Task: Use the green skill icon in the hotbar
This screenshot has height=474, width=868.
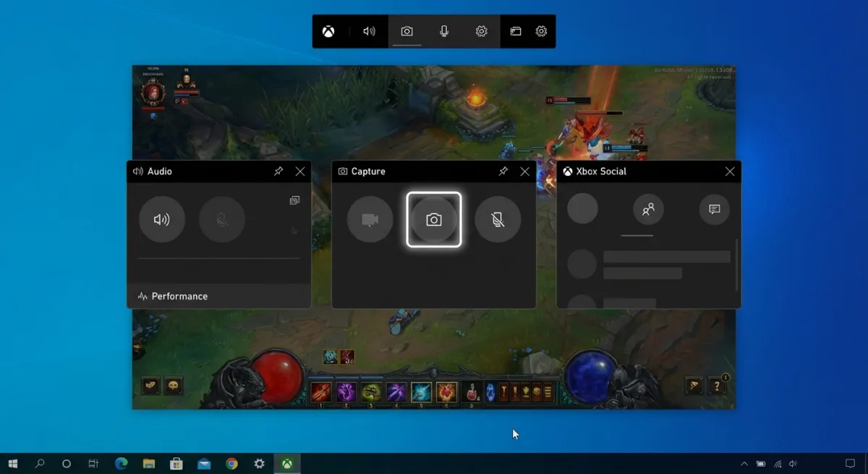Action: 371,392
